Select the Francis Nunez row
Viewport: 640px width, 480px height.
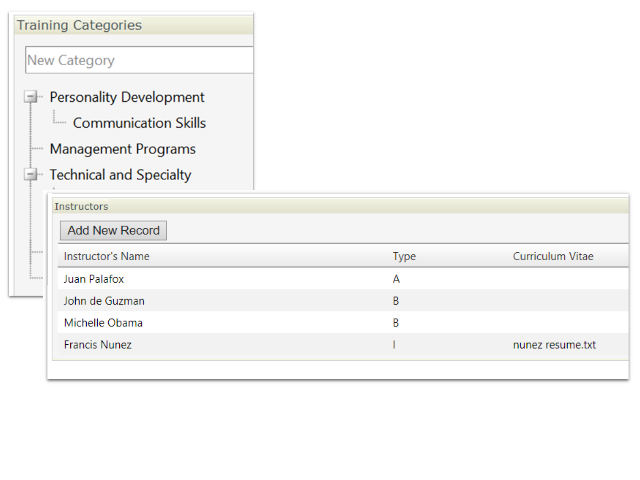343,345
